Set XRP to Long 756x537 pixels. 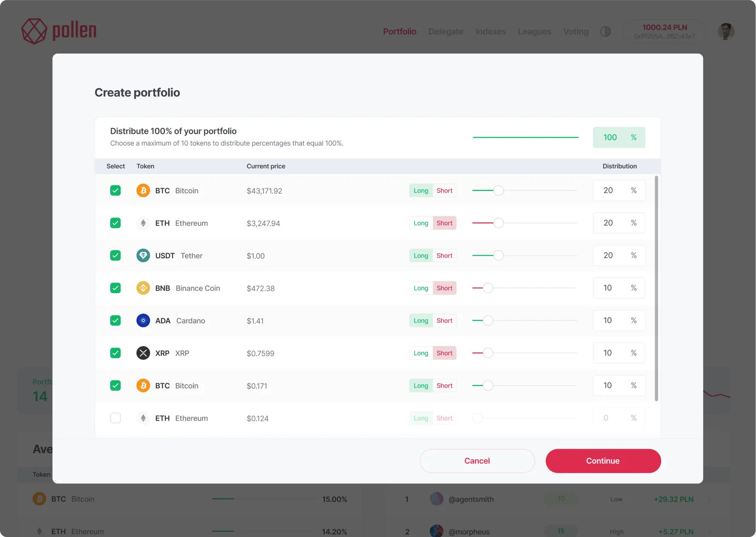[x=421, y=353]
